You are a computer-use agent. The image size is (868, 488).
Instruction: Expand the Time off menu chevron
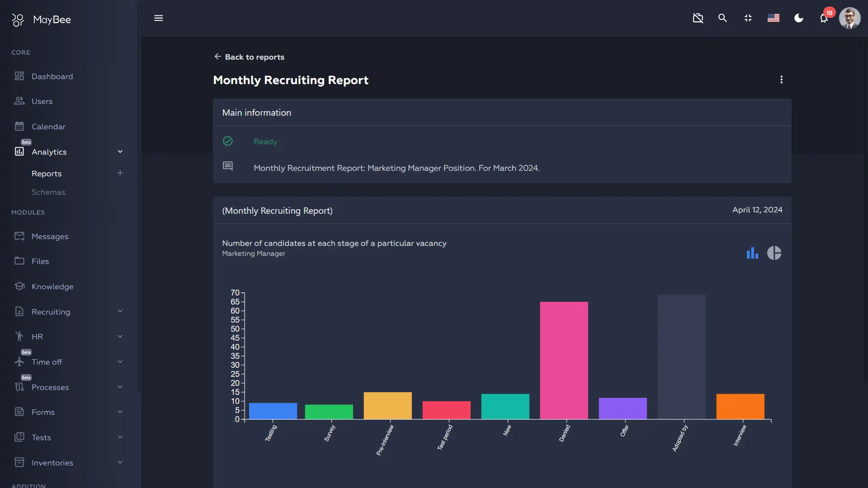coord(120,362)
